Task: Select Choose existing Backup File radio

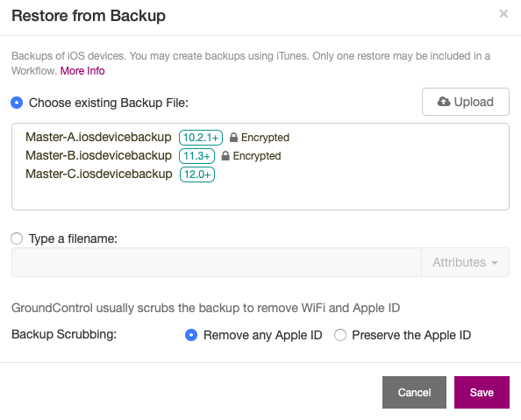Action: [x=17, y=103]
